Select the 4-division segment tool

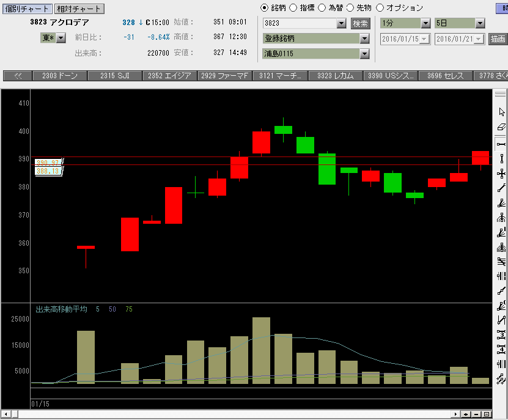pyautogui.click(x=501, y=349)
